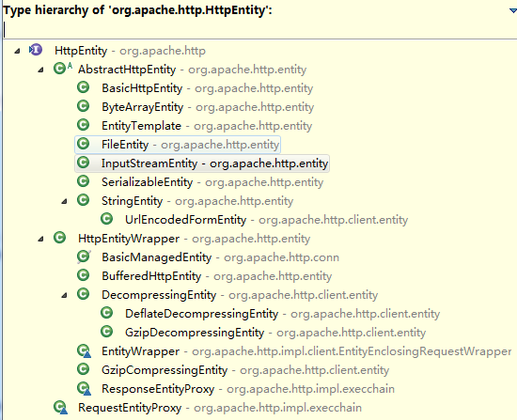517x420 pixels.
Task: Collapse the AbstractHttpEntity subtree
Action: pyautogui.click(x=40, y=70)
